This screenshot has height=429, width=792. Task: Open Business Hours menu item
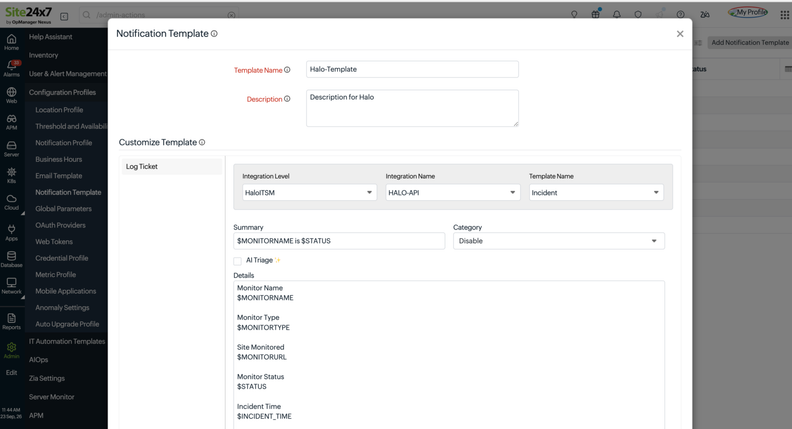click(59, 159)
